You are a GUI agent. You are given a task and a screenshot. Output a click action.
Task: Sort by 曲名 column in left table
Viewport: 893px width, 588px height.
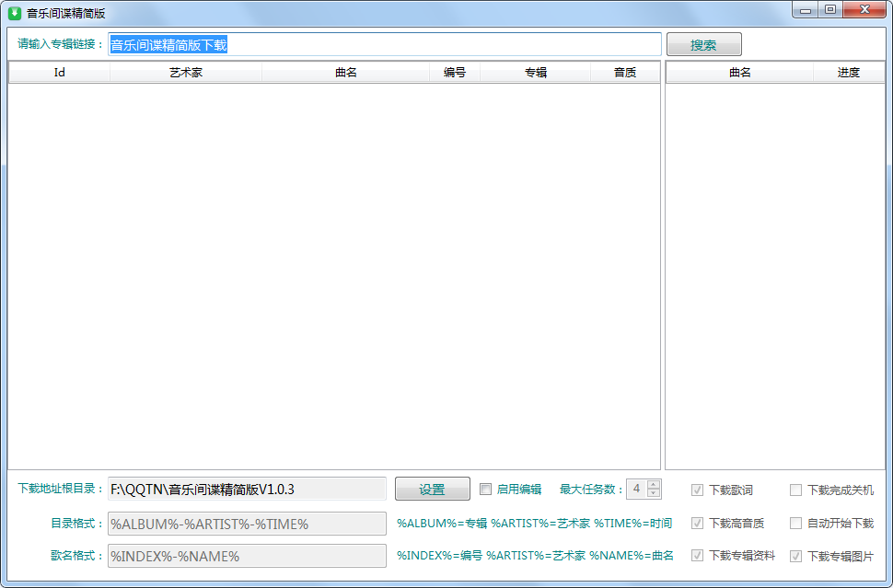[346, 73]
